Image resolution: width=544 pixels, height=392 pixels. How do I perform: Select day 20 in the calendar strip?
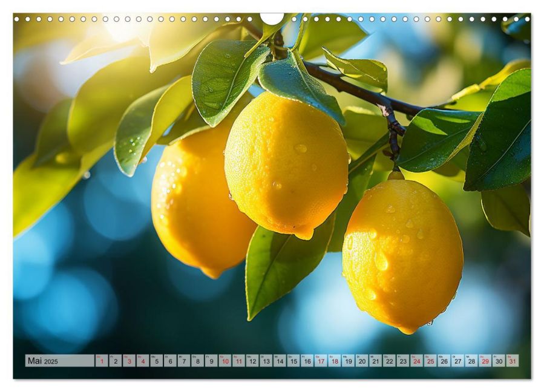(x=361, y=361)
